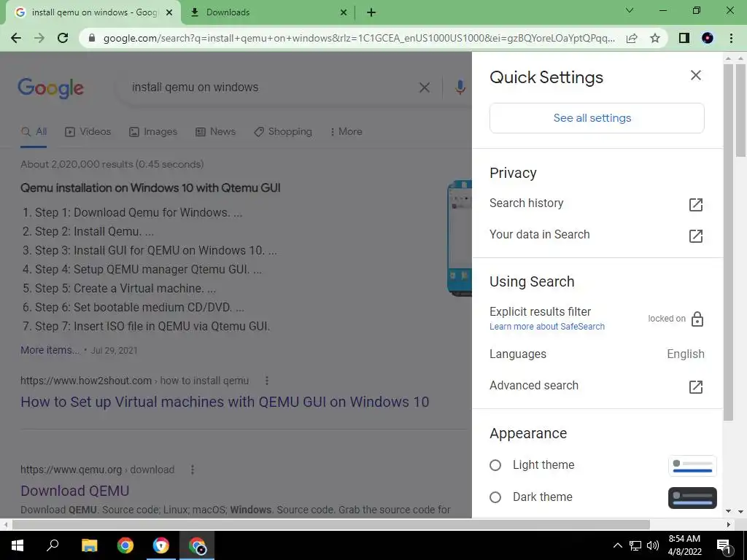Click the Light theme preview thumbnail

click(x=692, y=466)
